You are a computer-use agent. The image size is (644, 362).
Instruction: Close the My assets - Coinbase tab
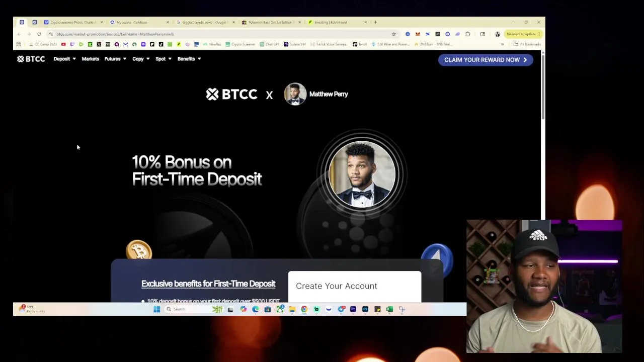(x=168, y=22)
